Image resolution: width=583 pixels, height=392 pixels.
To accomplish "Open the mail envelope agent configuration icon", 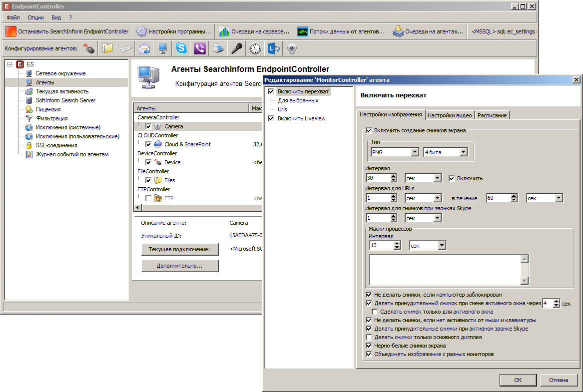I will click(144, 48).
